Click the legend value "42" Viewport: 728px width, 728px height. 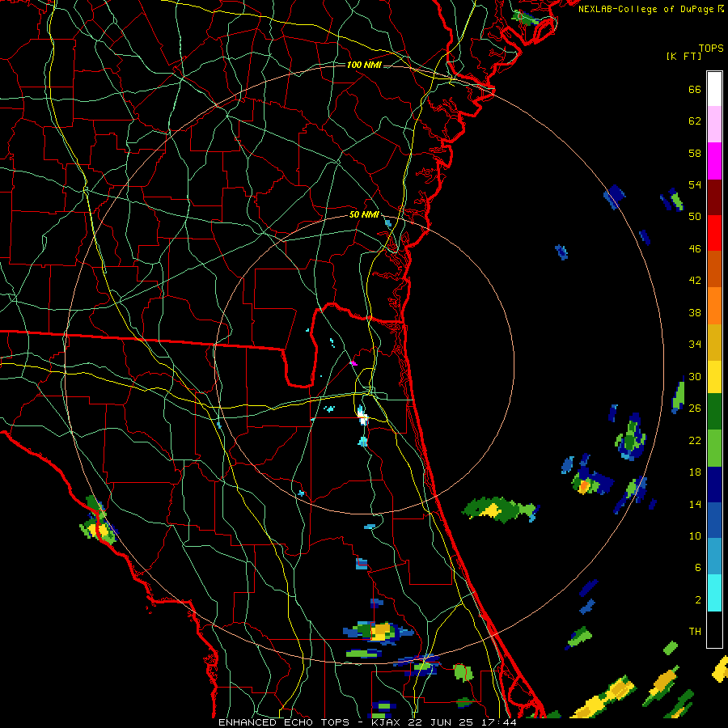point(695,281)
